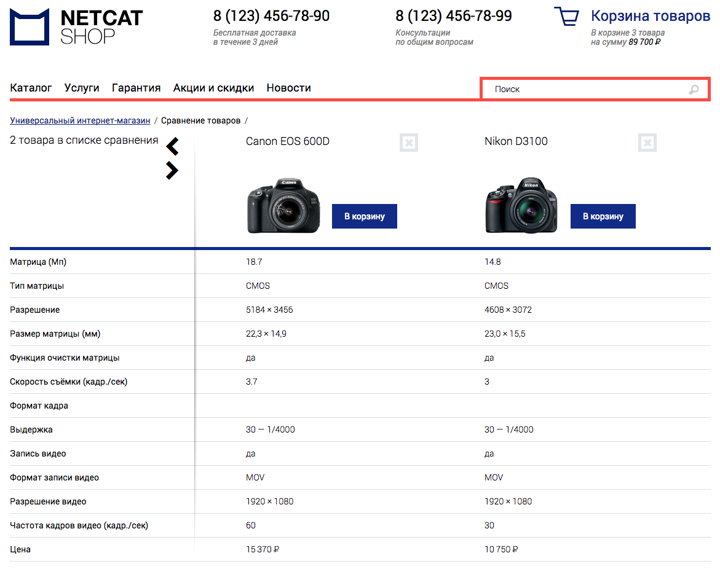
Task: Add Nikon D3100 to cart
Action: point(603,216)
